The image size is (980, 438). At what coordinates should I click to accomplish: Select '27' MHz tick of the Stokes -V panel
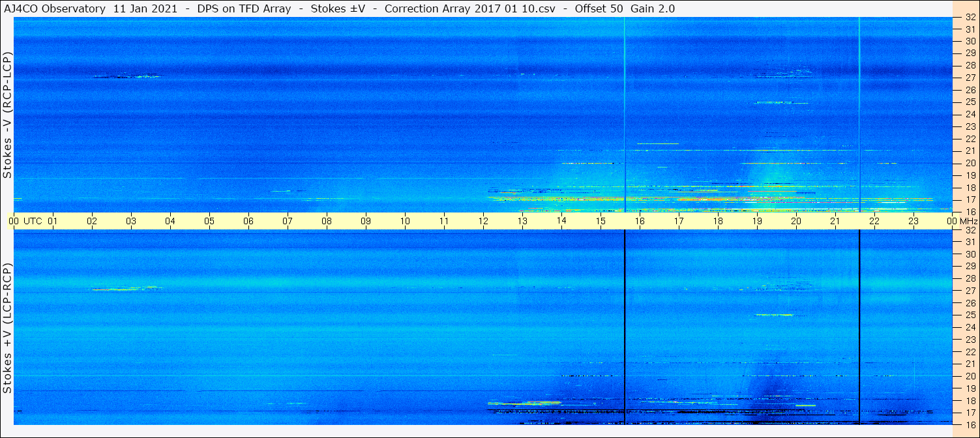point(970,77)
